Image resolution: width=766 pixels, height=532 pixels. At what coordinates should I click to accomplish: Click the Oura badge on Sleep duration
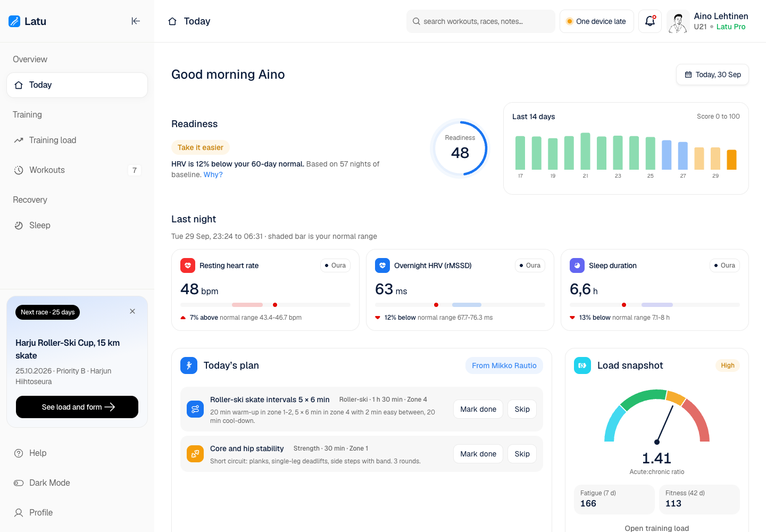pyautogui.click(x=725, y=265)
